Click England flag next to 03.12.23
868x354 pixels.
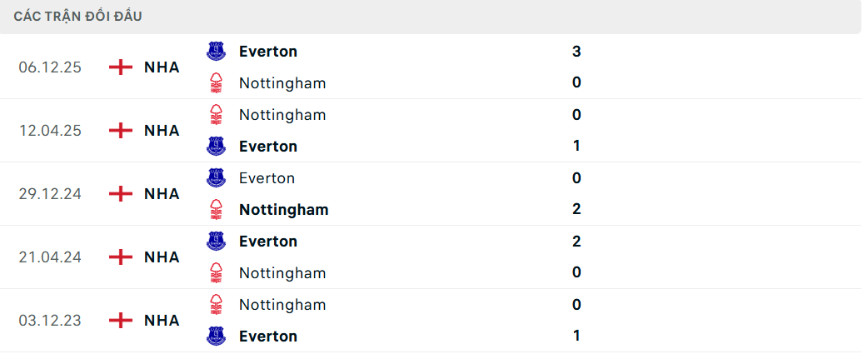(121, 321)
